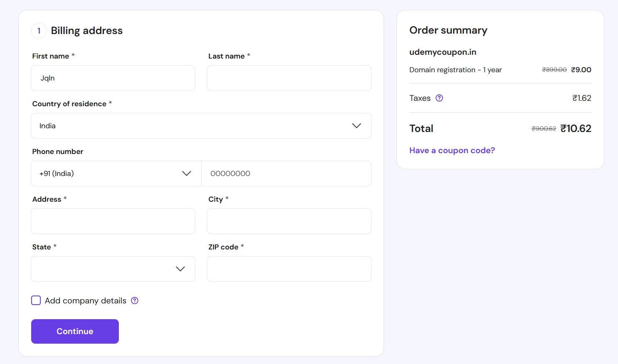This screenshot has width=618, height=364.
Task: Open the company details help tooltip icon
Action: 135,300
